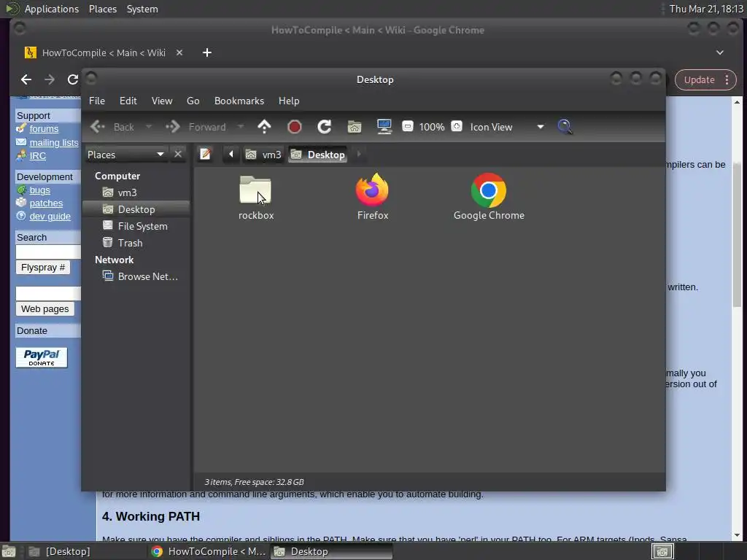The height and width of the screenshot is (560, 747).
Task: Close the HowToCompile tab
Action: [x=179, y=52]
